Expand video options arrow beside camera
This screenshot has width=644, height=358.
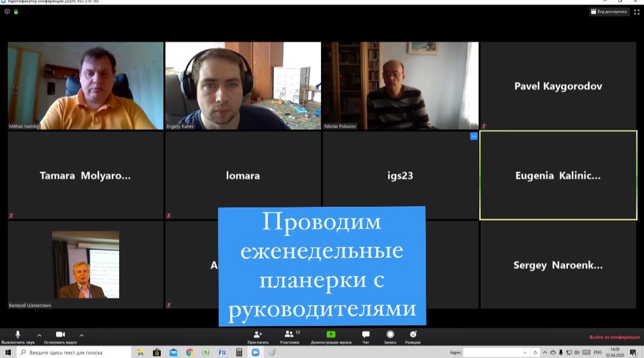pos(81,335)
